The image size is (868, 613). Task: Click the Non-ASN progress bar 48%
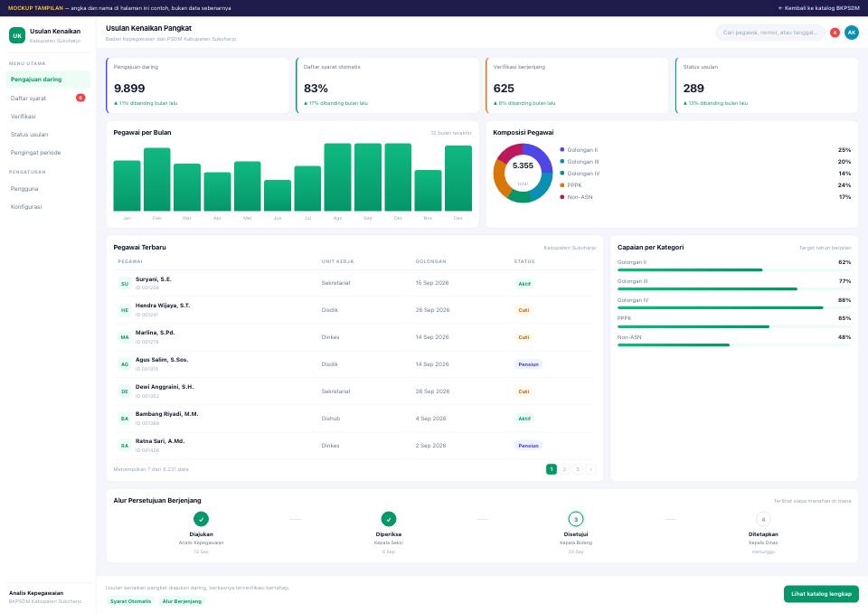tap(734, 345)
